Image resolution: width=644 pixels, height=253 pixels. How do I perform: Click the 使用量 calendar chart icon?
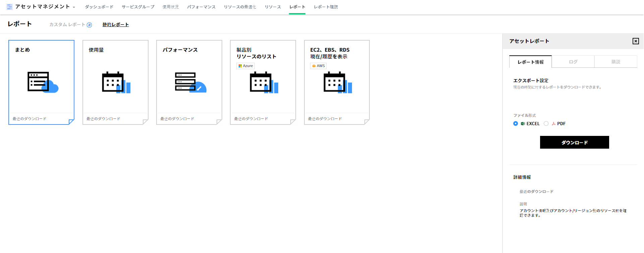pyautogui.click(x=116, y=82)
